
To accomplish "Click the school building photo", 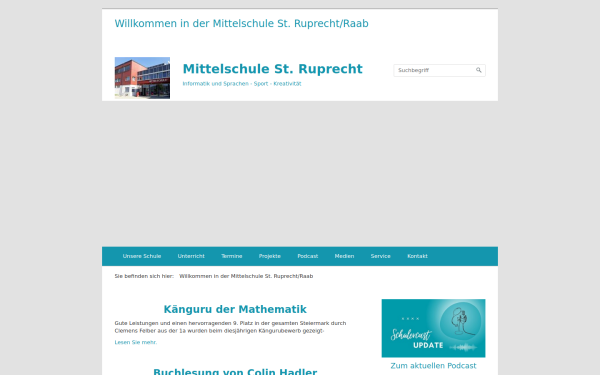I will 142,78.
